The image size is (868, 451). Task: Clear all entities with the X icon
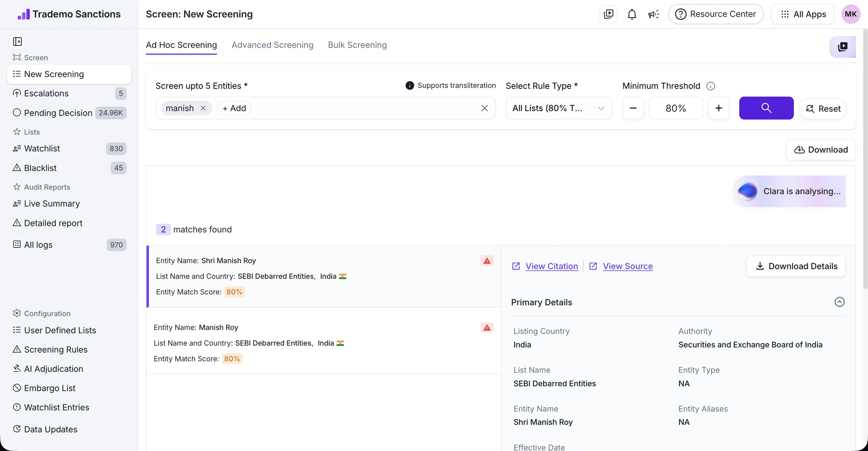(484, 108)
